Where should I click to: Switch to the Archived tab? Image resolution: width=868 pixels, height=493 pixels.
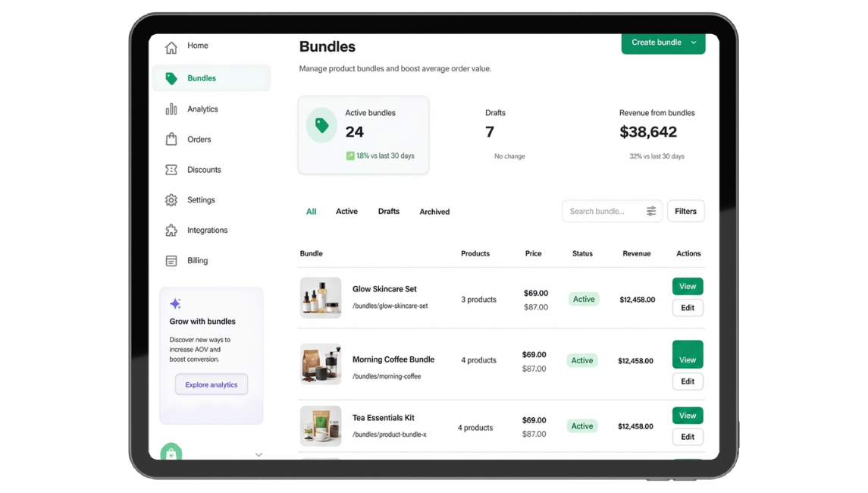coord(434,212)
